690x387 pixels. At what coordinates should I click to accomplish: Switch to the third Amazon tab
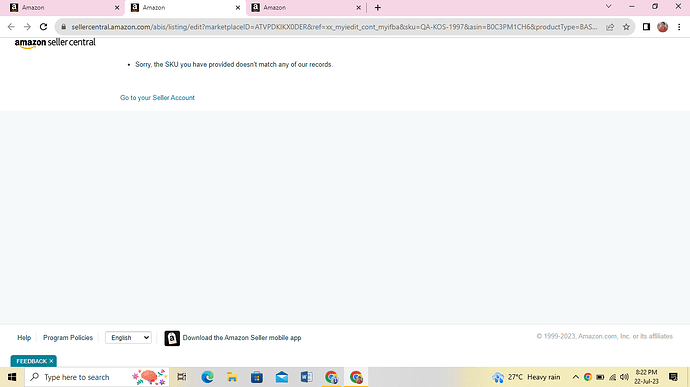[x=306, y=7]
